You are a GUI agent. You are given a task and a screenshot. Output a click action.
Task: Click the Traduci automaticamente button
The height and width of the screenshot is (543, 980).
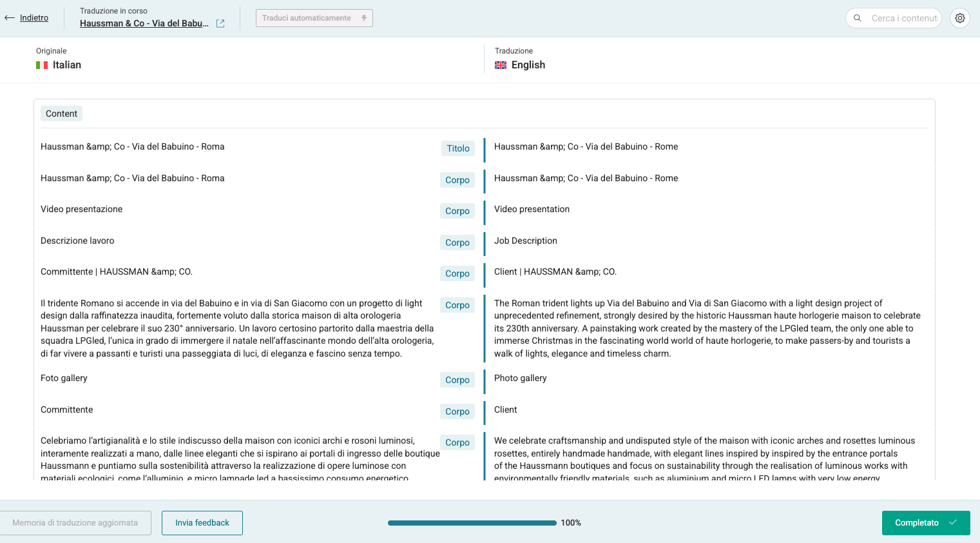pos(314,18)
